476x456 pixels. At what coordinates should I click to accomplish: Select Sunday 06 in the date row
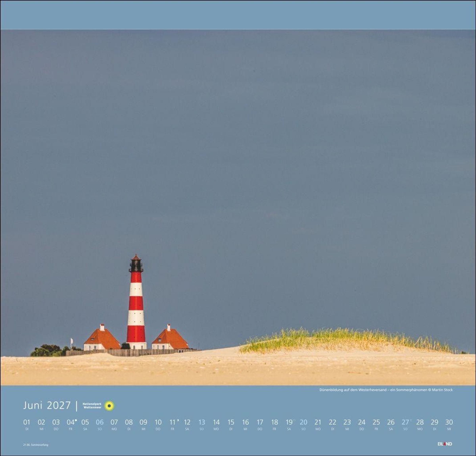(x=100, y=423)
